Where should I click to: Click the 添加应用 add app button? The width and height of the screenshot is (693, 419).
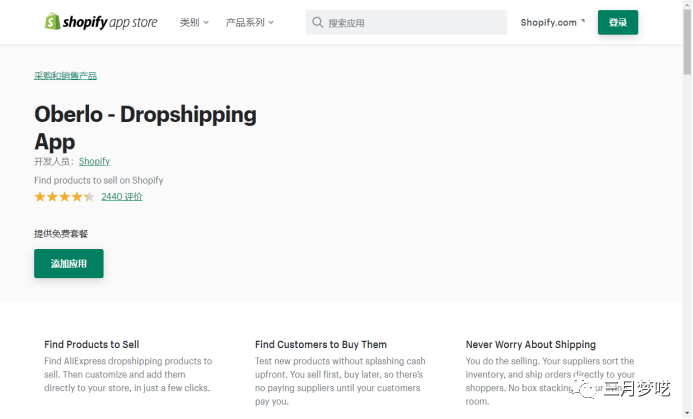click(x=69, y=263)
